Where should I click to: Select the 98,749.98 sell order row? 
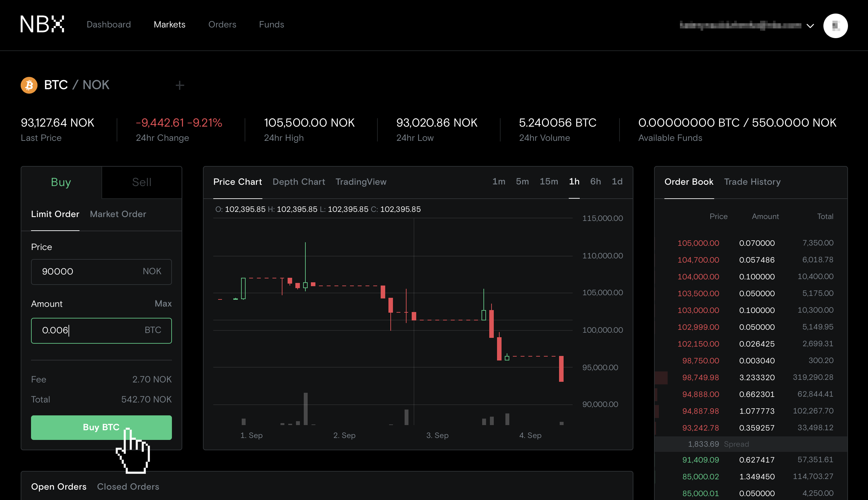coord(750,377)
